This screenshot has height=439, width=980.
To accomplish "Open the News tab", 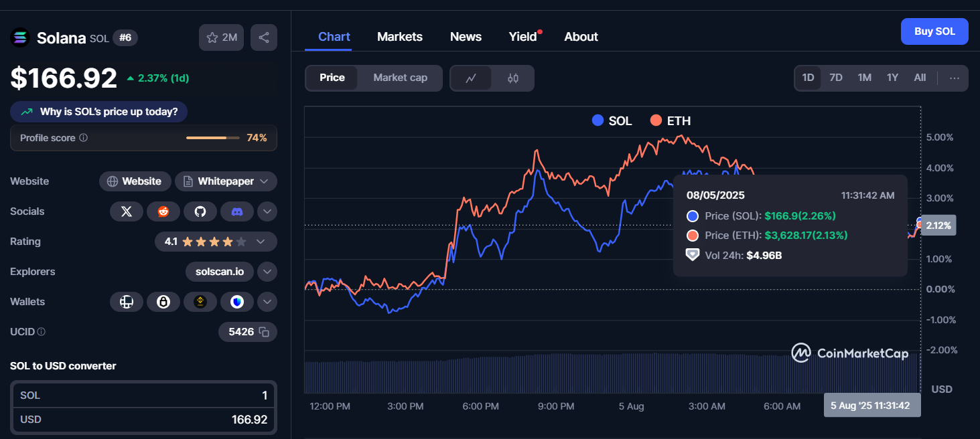I will coord(466,37).
